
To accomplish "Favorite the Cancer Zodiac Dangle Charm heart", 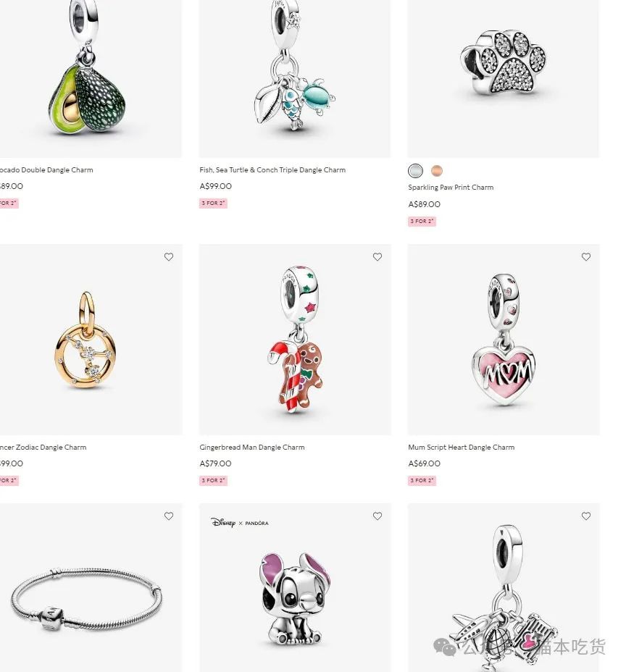I will point(169,257).
